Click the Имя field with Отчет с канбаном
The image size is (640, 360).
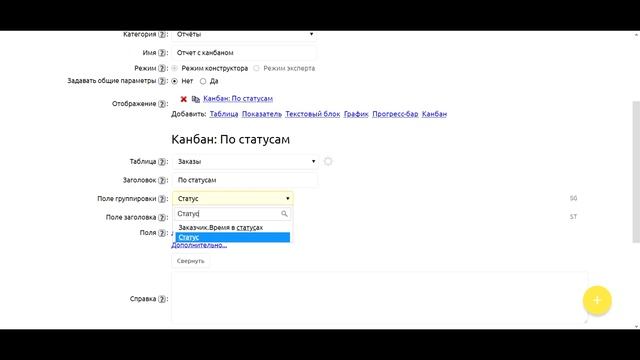244,53
